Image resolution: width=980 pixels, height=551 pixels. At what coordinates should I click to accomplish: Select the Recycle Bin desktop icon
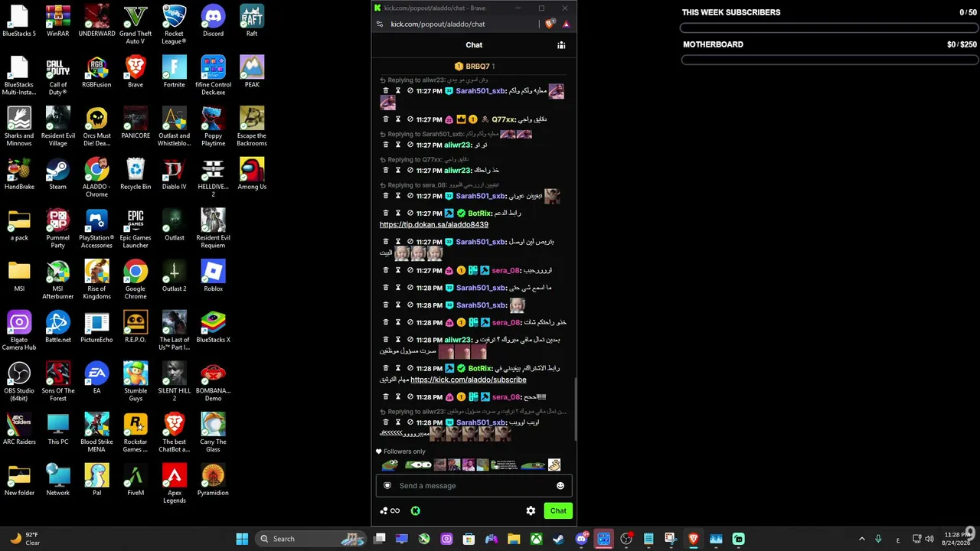pos(136,174)
